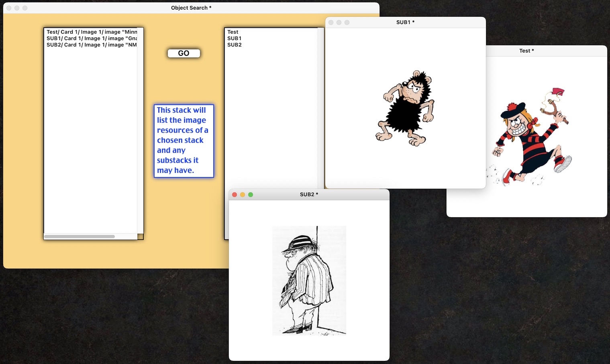Close the SUB2 window with red button

pyautogui.click(x=235, y=195)
